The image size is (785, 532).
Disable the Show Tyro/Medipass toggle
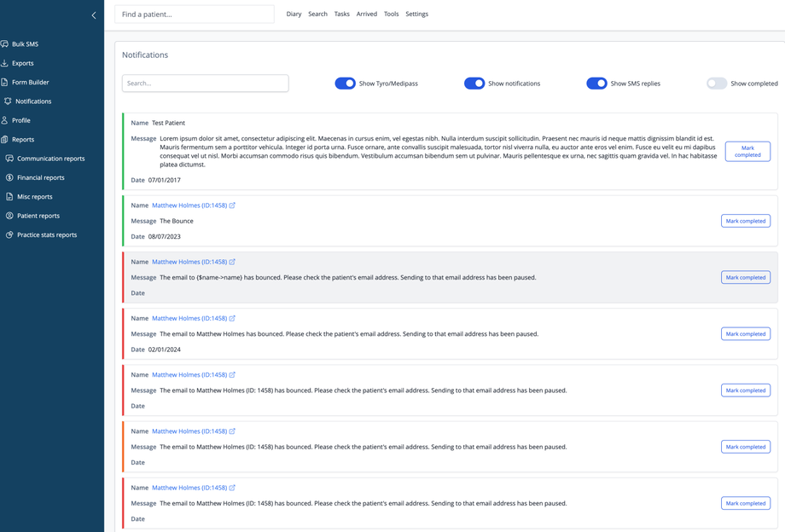pyautogui.click(x=345, y=84)
